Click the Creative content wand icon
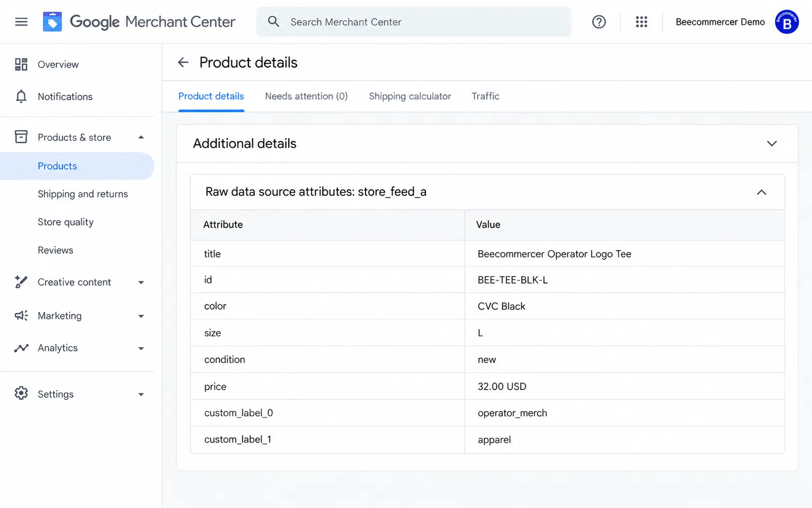Viewport: 812px width, 508px height. [21, 282]
